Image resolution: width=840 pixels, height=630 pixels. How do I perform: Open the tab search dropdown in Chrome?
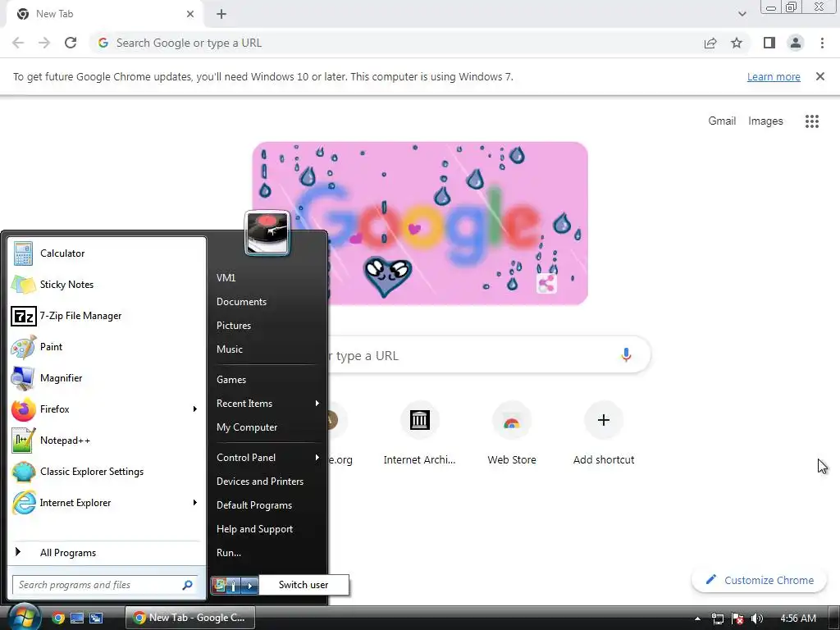(742, 14)
